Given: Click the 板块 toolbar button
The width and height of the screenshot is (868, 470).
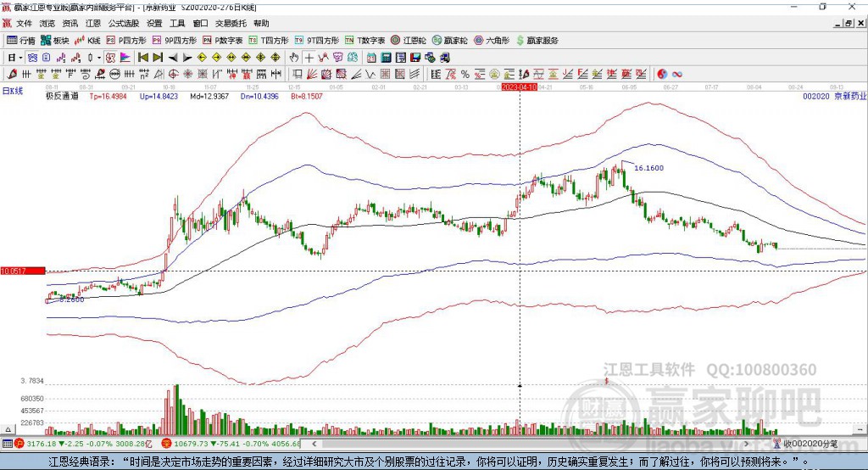Looking at the screenshot, I should [x=55, y=41].
